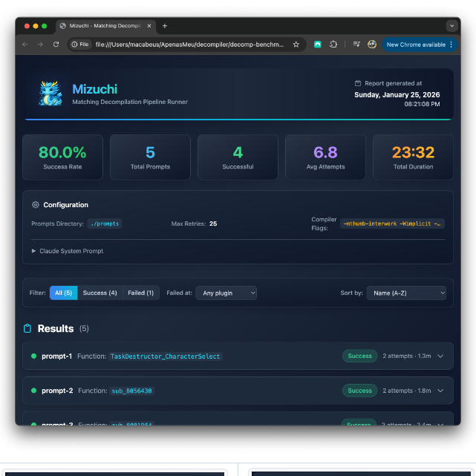Click the Chrome profile avatar
The image size is (476, 476).
[x=372, y=45]
